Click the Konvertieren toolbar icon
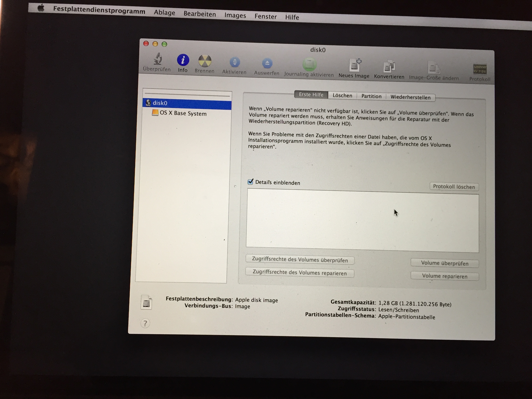The height and width of the screenshot is (399, 532). [389, 67]
